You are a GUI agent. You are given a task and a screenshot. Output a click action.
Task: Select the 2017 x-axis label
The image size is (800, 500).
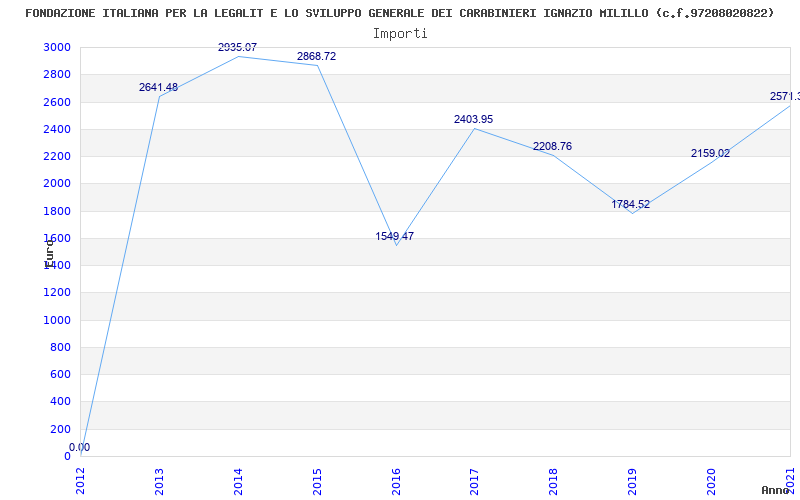[474, 482]
